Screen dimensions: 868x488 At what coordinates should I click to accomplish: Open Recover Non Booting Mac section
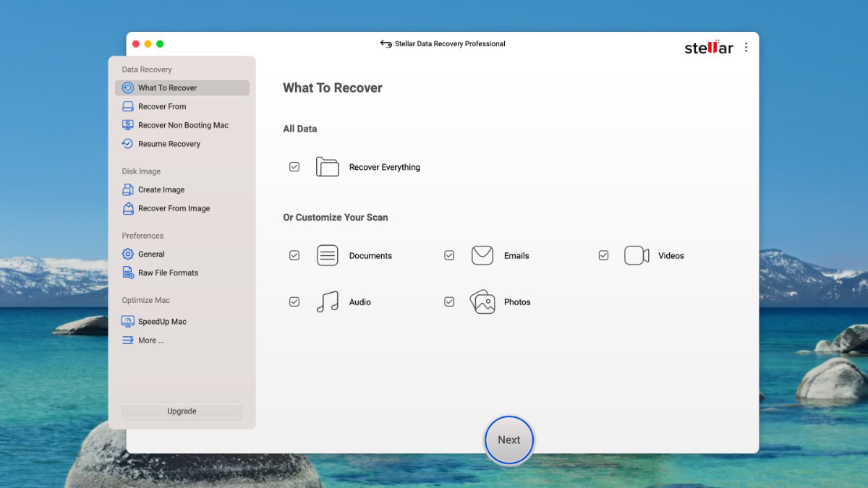coord(182,125)
